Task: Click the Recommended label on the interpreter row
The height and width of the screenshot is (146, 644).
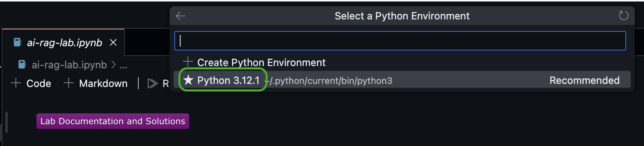Action: click(584, 80)
